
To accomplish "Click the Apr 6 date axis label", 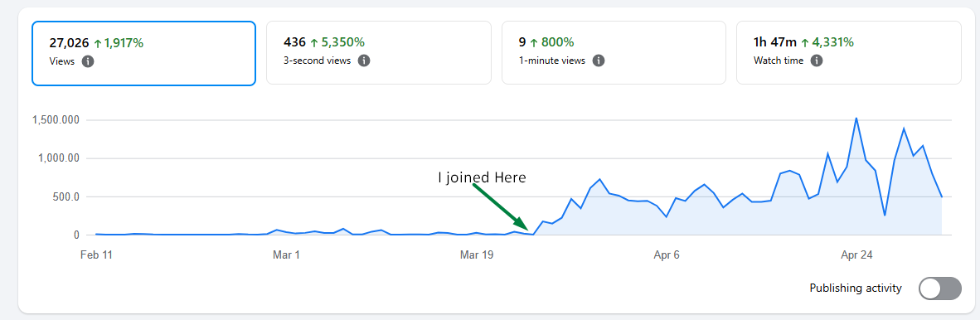I will coord(667,255).
